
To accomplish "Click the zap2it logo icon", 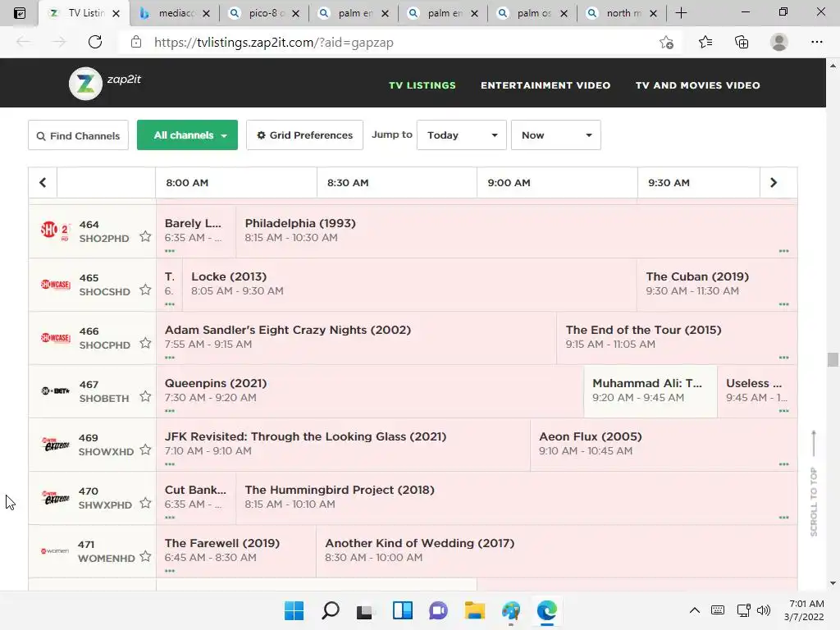I will 85,84.
